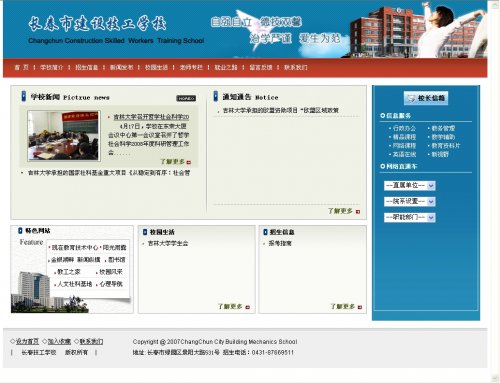The width and height of the screenshot is (500, 383).
Task: Select 招生信息 in the navigation bar
Action: coord(87,67)
